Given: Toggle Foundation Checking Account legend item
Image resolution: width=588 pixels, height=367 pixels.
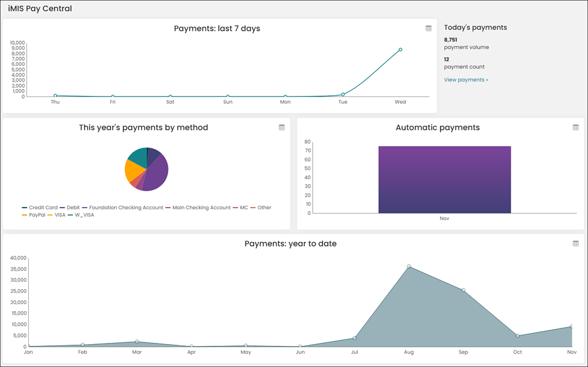Looking at the screenshot, I should pyautogui.click(x=123, y=208).
